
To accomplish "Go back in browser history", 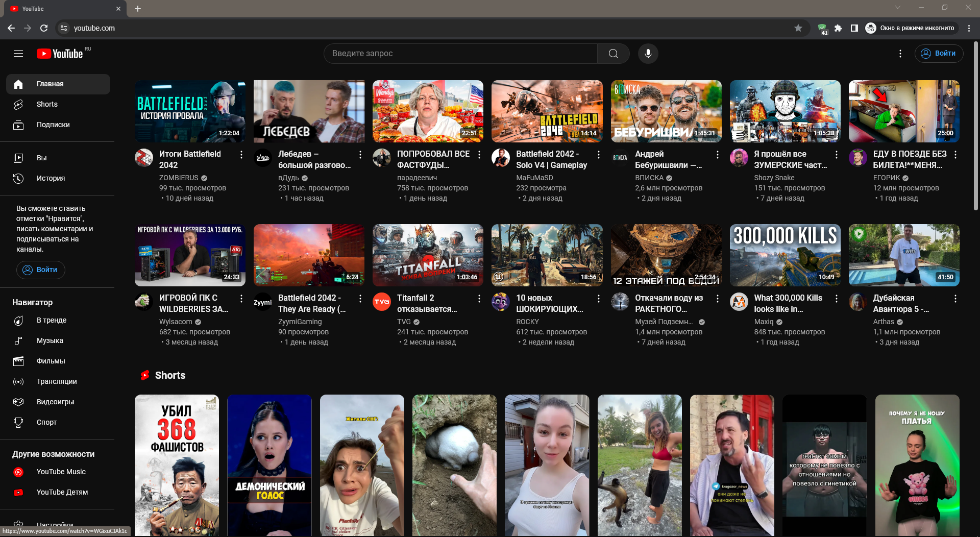I will click(11, 28).
